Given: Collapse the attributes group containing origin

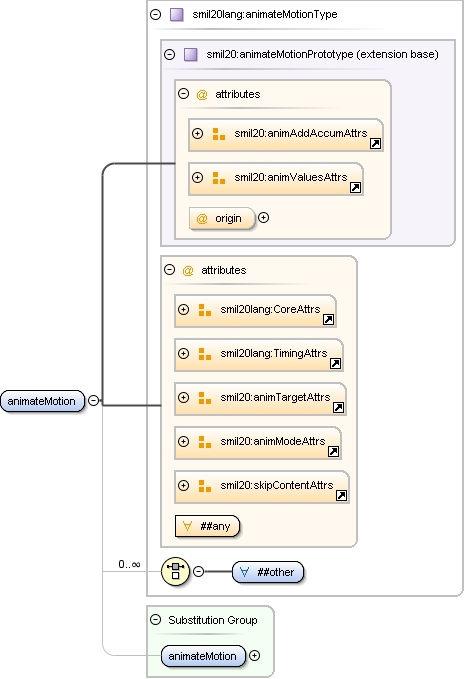Looking at the screenshot, I should 183,94.
